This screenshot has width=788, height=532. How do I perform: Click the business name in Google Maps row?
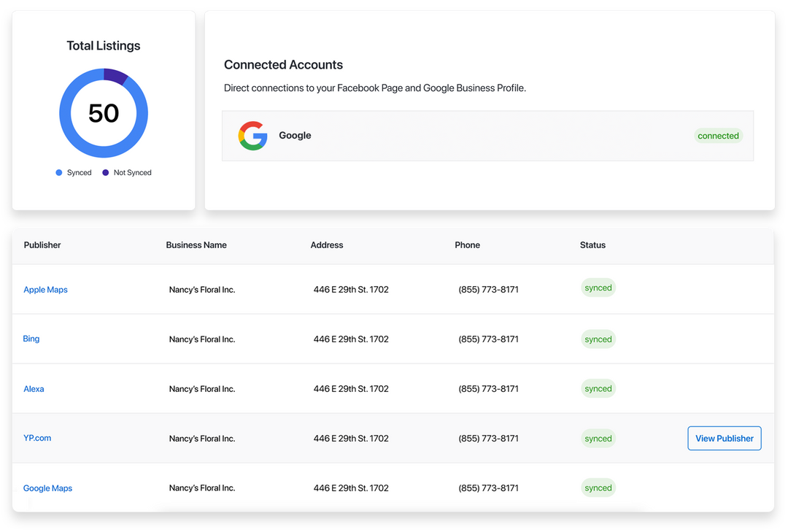(202, 487)
